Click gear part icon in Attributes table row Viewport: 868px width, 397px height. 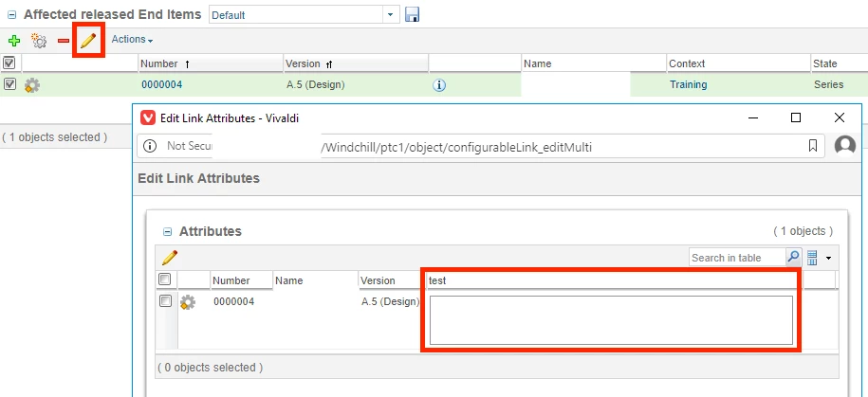click(188, 302)
